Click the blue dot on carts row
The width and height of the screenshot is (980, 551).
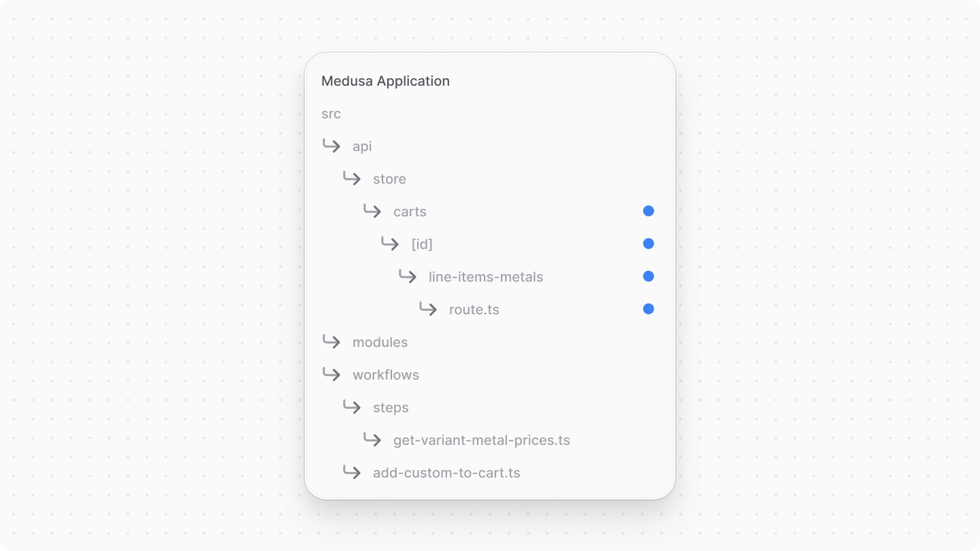(649, 211)
